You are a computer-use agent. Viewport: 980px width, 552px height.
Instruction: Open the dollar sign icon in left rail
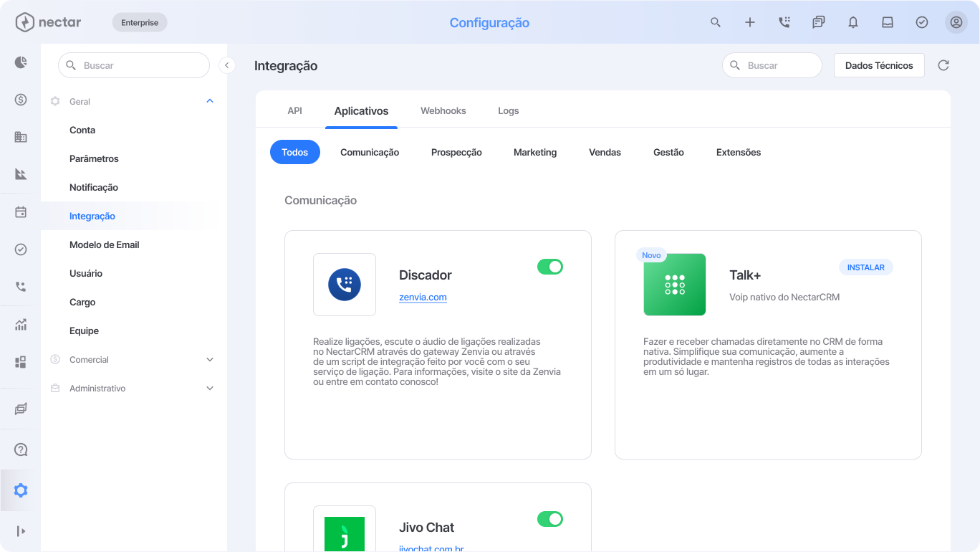(21, 100)
